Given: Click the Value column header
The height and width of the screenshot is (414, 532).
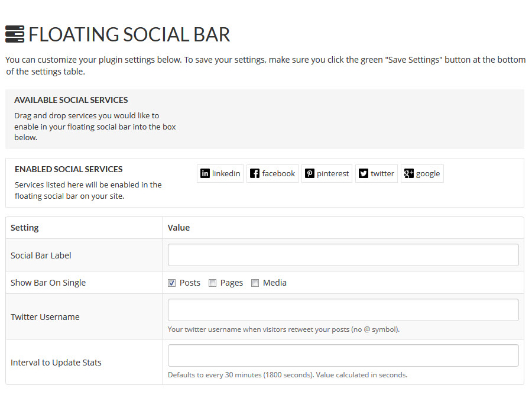Looking at the screenshot, I should click(x=179, y=228).
